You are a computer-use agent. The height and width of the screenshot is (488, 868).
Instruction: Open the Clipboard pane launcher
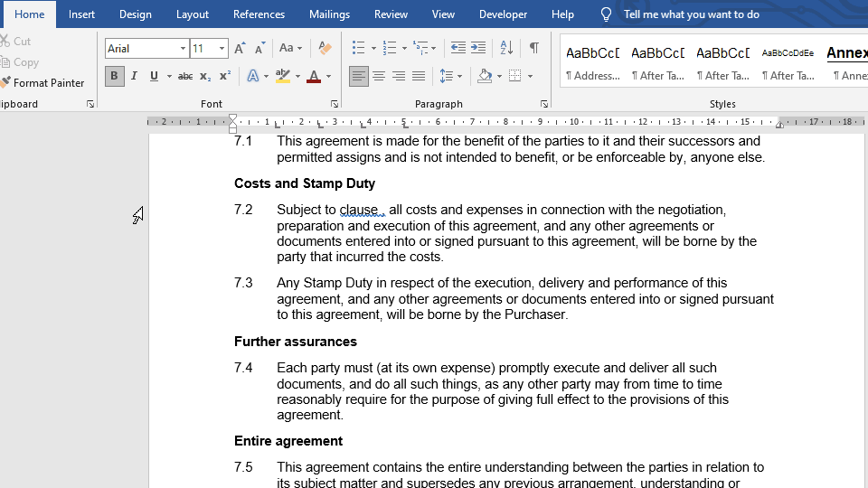tap(90, 104)
